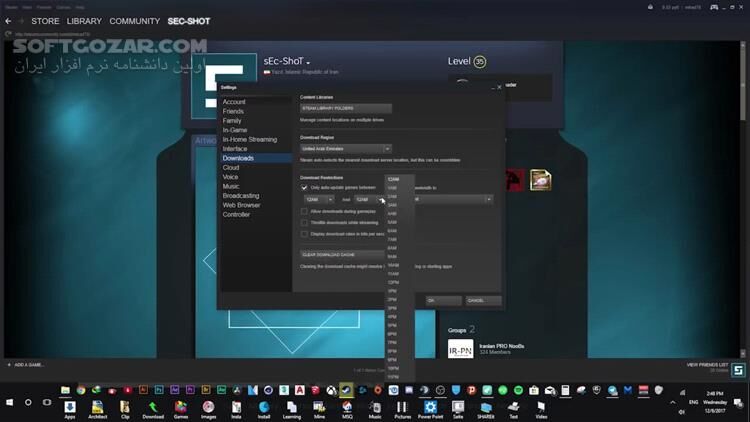Enable Throttle downloads while streaming
The width and height of the screenshot is (750, 422).
(x=305, y=222)
